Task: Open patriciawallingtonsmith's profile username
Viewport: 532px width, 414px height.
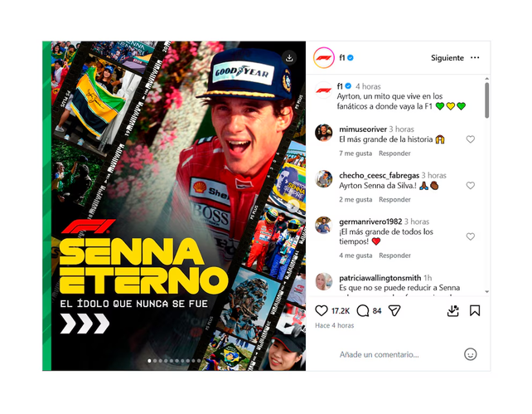Action: click(380, 278)
